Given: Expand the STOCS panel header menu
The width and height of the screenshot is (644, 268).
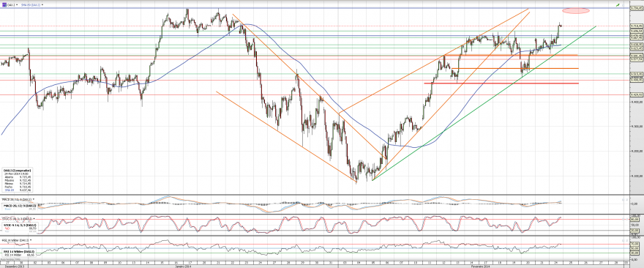Looking at the screenshot, I should click(34, 219).
